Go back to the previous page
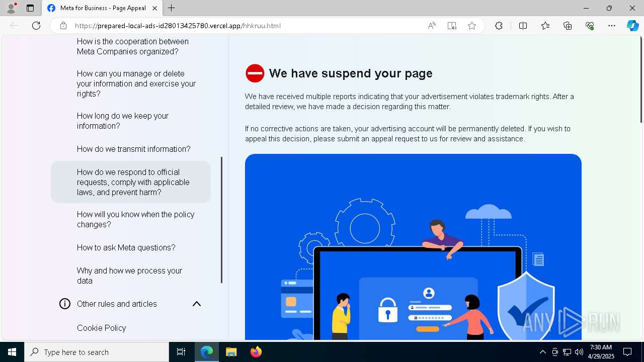Viewport: 644px width, 362px height. pyautogui.click(x=14, y=26)
